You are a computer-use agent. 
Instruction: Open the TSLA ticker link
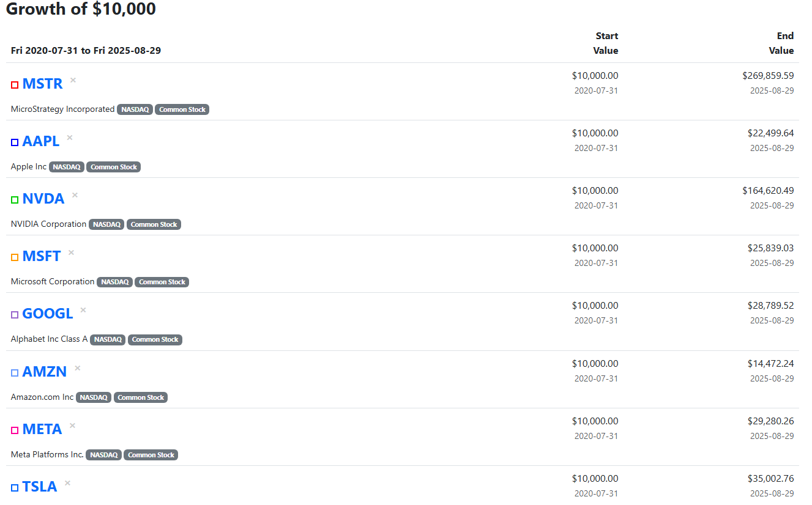pos(40,487)
